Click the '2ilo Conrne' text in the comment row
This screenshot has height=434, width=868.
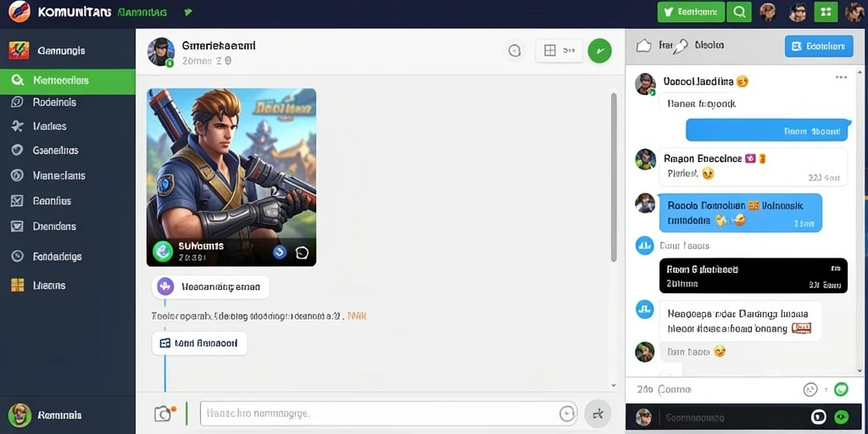(x=665, y=390)
